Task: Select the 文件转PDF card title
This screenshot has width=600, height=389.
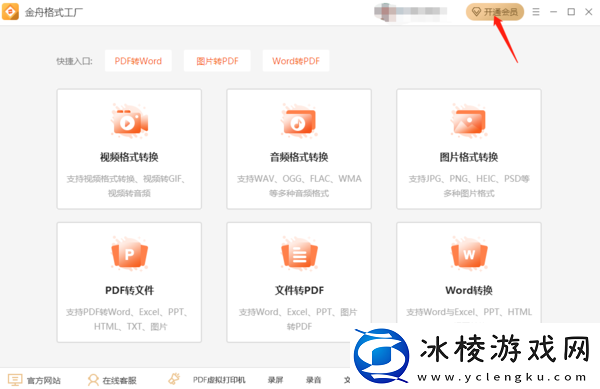Action: [x=299, y=290]
